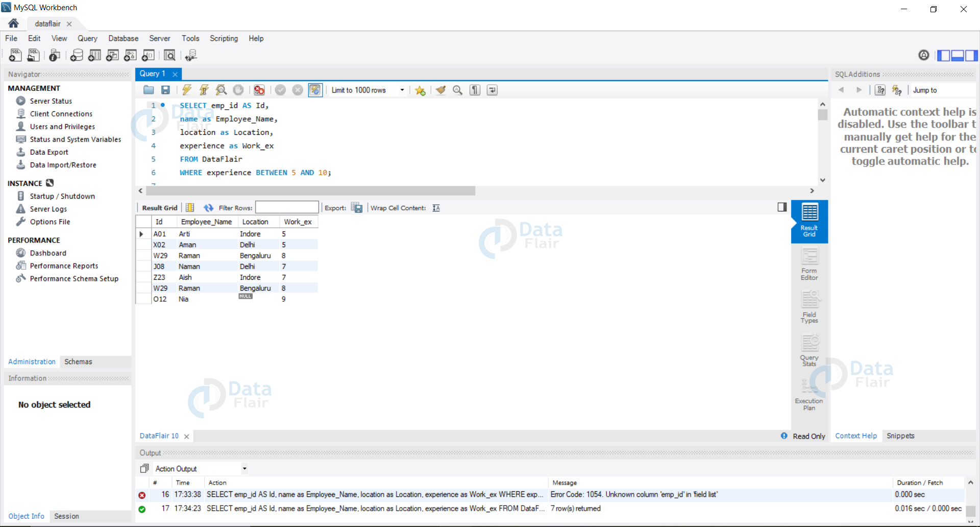Execute statement under cursor lightning icon

[x=204, y=90]
